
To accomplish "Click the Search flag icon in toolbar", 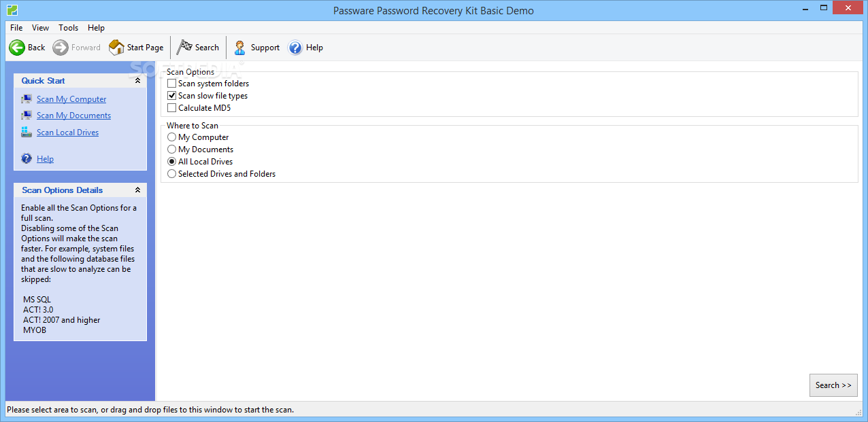I will pos(184,48).
